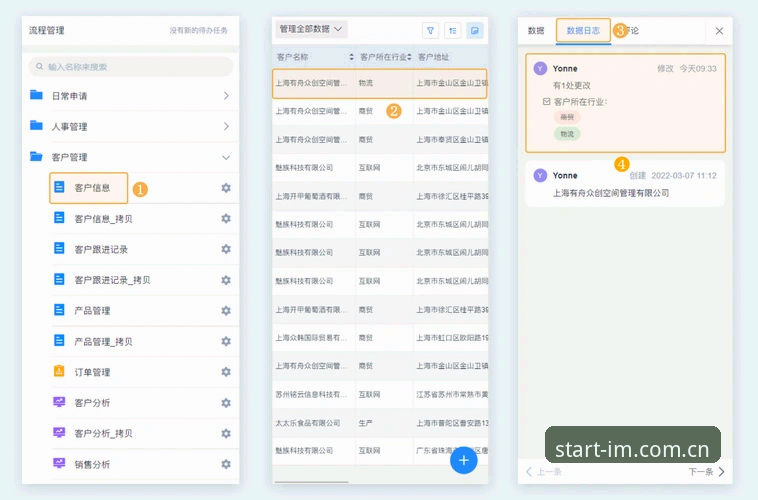Click the name search input field
This screenshot has width=758, height=500.
(131, 66)
